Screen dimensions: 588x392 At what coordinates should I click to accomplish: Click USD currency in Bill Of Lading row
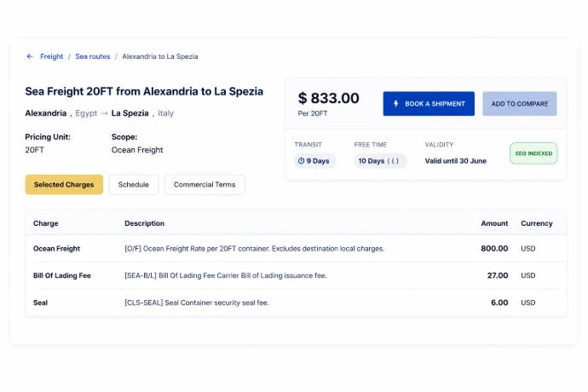pos(528,275)
